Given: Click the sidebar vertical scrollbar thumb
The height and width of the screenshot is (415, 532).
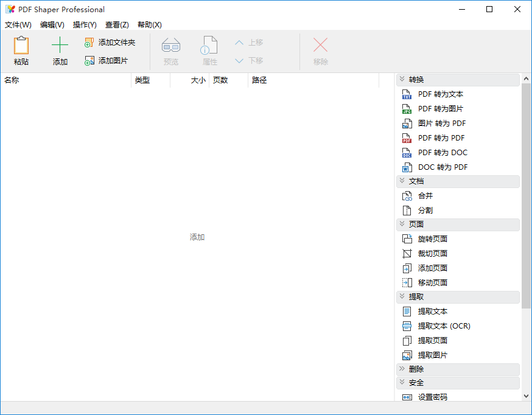Looking at the screenshot, I should (527, 196).
